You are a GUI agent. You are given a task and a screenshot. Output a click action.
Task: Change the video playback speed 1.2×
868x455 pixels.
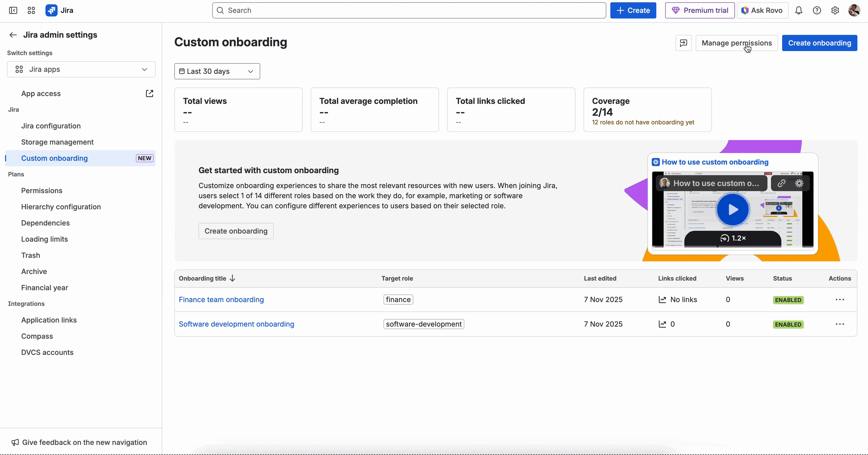[733, 238]
